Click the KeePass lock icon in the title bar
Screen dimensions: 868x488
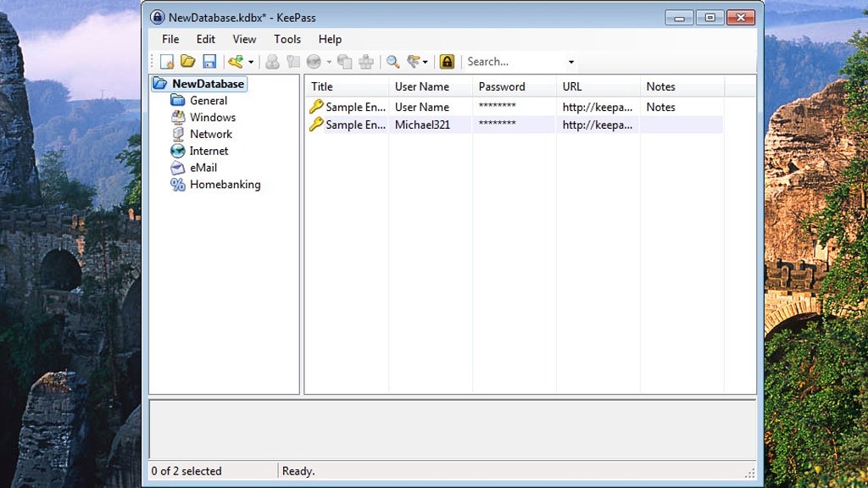(157, 17)
